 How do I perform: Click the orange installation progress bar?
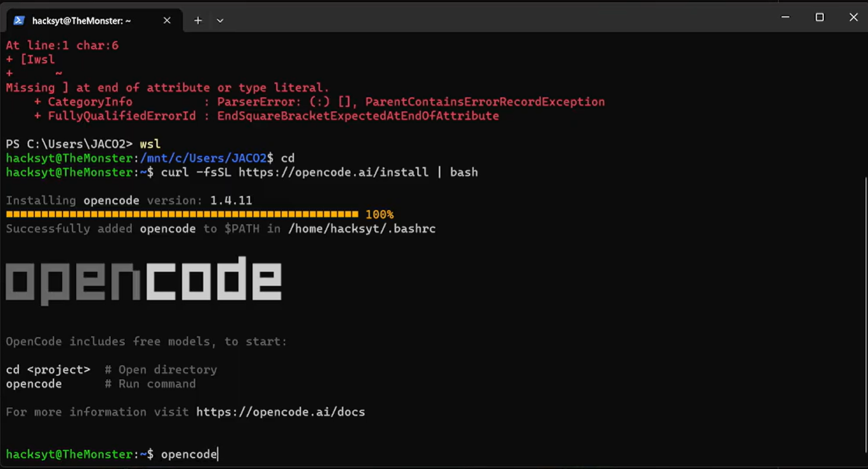coord(182,214)
